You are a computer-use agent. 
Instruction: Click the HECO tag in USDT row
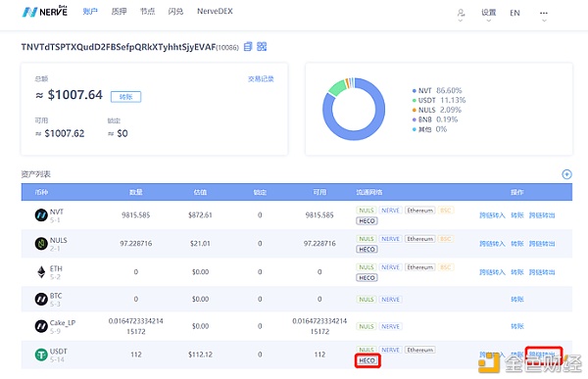[367, 360]
